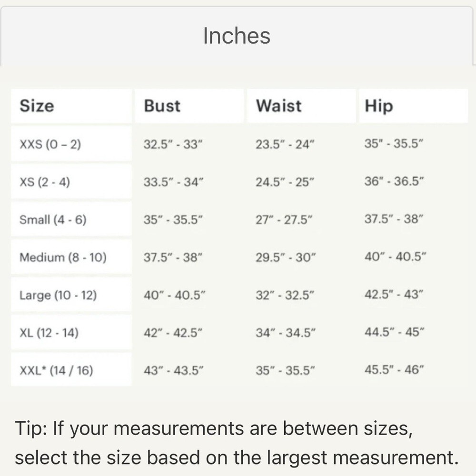476x476 pixels.
Task: Click the Size column header
Action: click(37, 106)
